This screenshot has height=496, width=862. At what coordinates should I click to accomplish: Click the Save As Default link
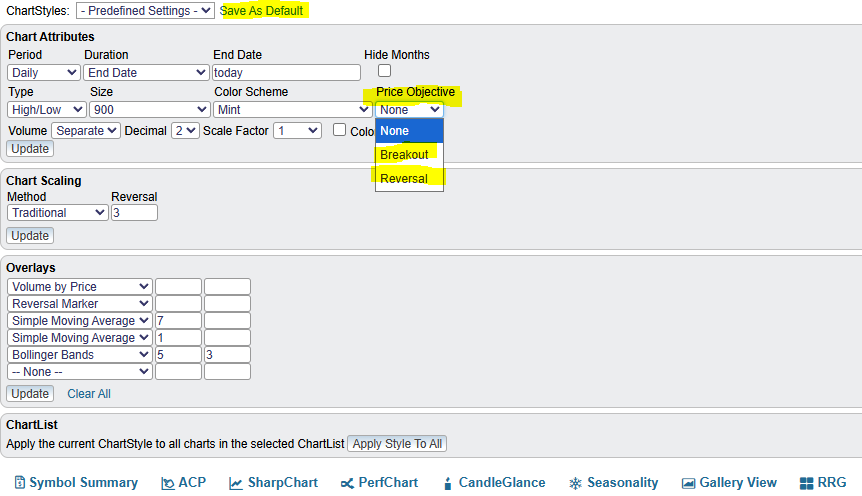coord(262,10)
